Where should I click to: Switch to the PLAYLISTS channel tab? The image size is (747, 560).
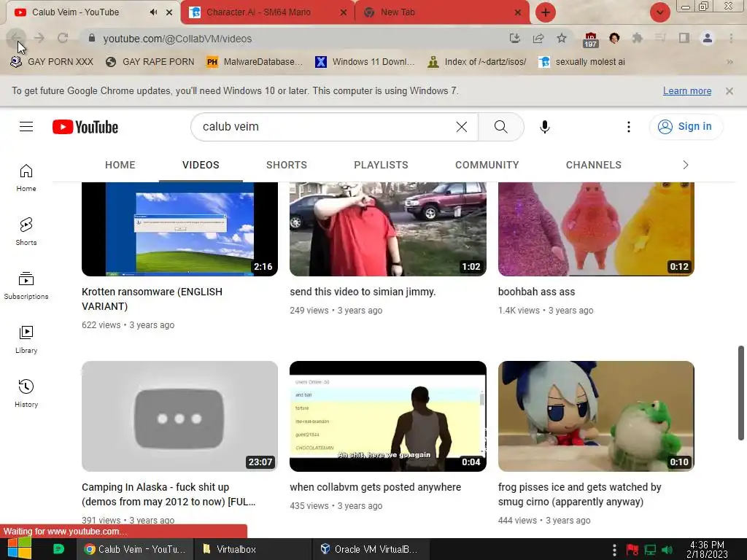pyautogui.click(x=381, y=165)
